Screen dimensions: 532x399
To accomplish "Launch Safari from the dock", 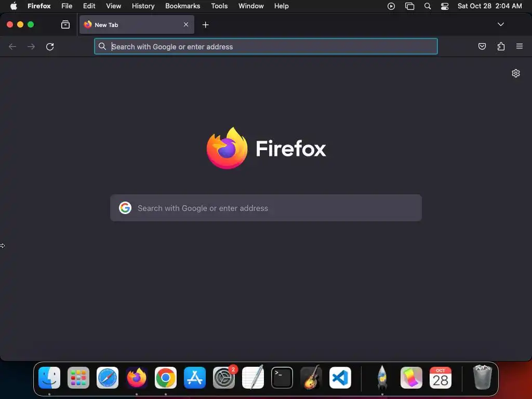I will tap(108, 378).
